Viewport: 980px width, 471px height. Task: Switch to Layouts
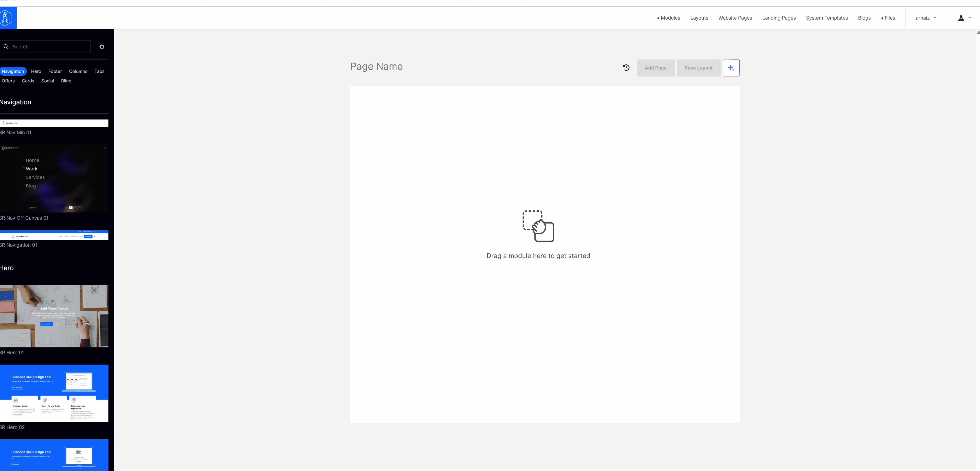click(699, 18)
